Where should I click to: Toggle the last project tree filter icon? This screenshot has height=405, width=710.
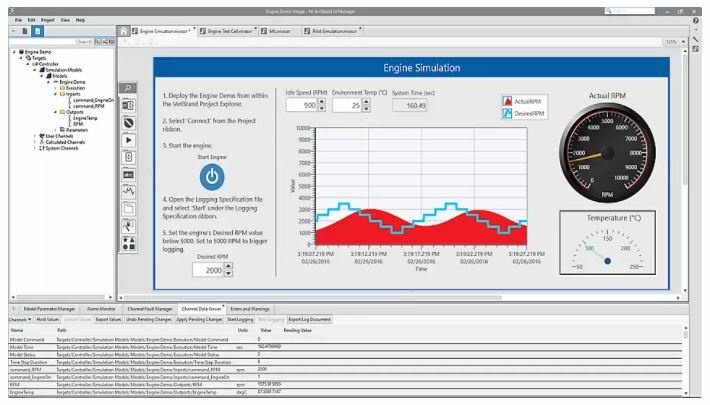111,42
